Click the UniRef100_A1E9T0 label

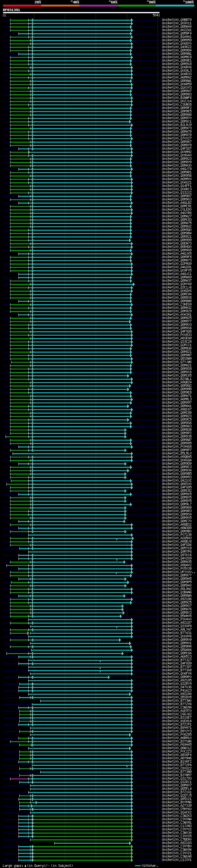tap(176, 711)
